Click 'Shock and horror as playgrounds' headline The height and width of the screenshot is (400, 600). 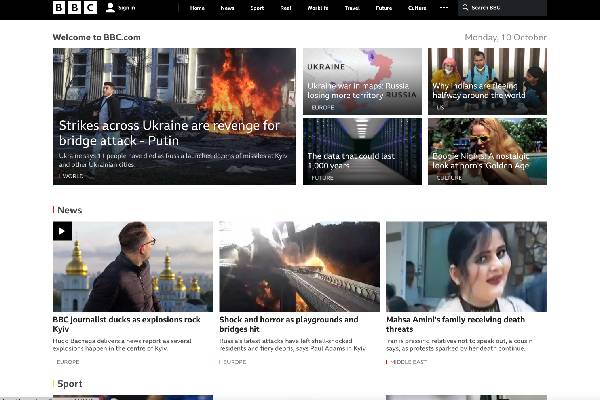[288, 325]
